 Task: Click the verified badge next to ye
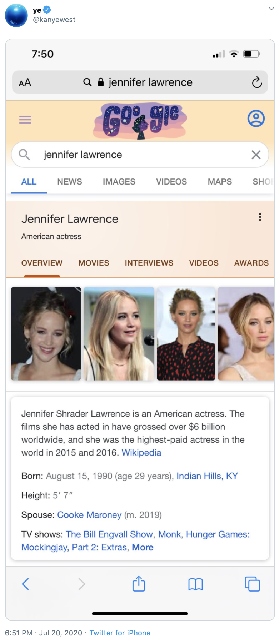[x=47, y=10]
